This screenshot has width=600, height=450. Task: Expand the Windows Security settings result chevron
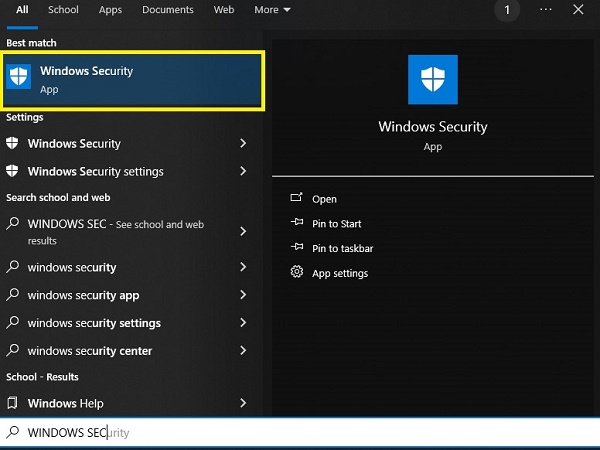[243, 171]
